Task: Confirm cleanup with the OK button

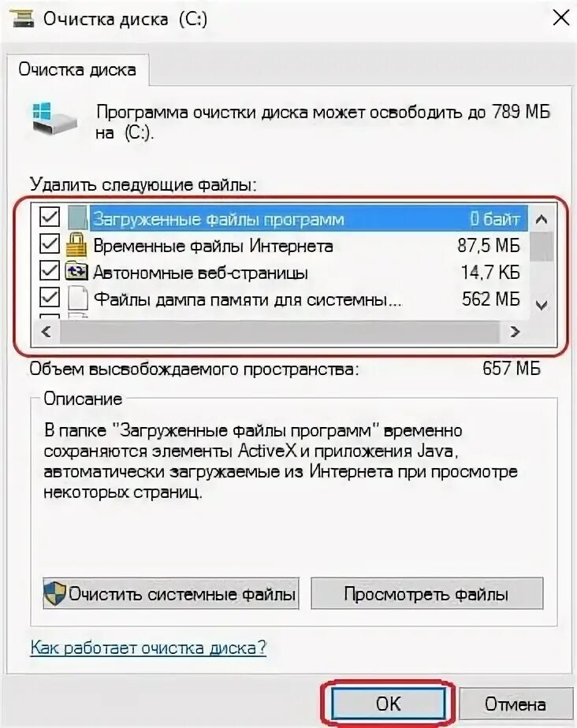Action: point(388,704)
